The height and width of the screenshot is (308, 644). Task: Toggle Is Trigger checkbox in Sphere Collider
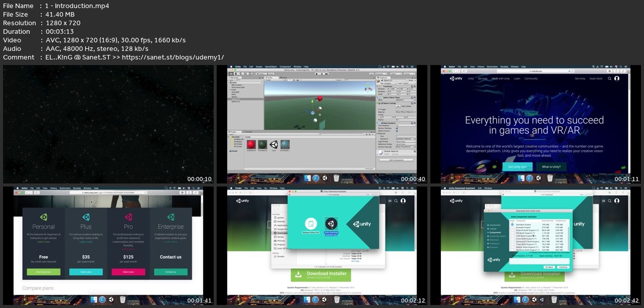click(397, 109)
